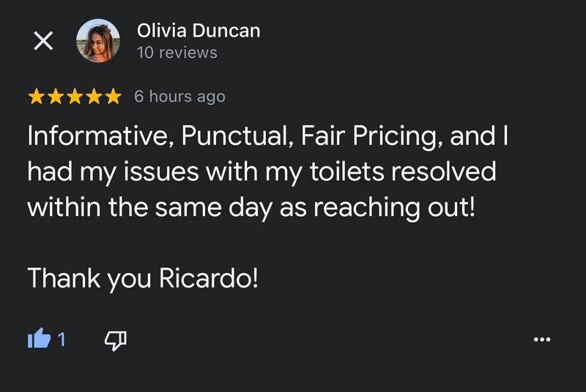
Task: Click the first gold star
Action: [x=36, y=97]
